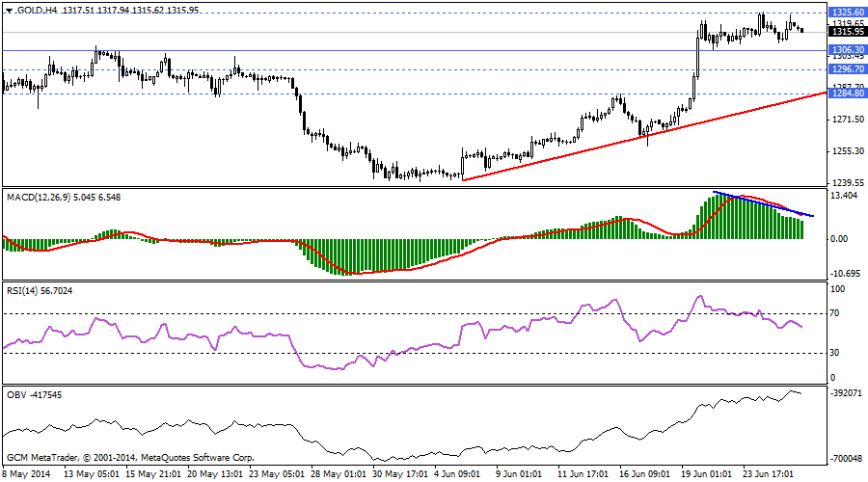Image resolution: width=868 pixels, height=482 pixels.
Task: Click the MACD scale value 13.404
Action: (x=844, y=196)
